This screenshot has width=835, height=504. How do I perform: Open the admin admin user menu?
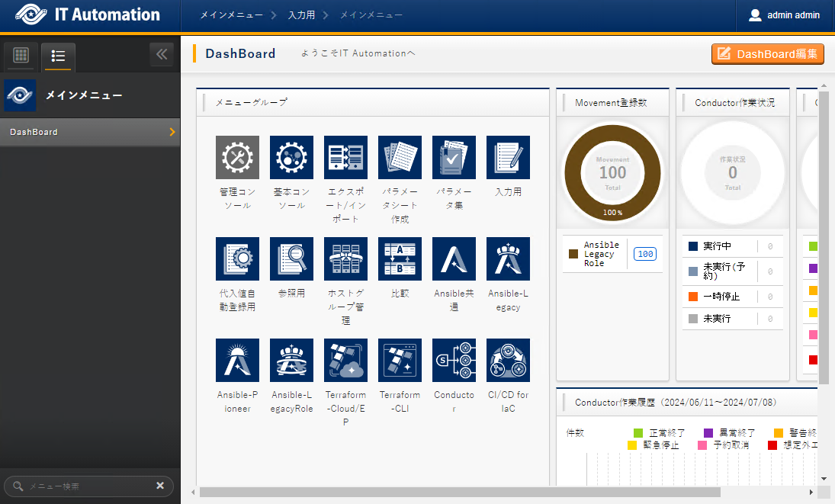[784, 15]
